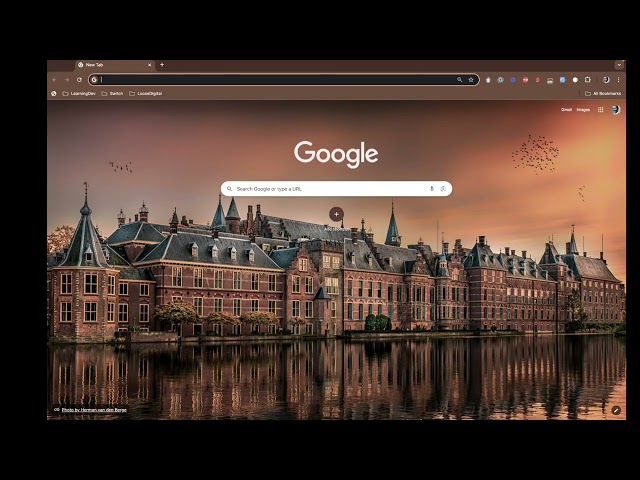The image size is (640, 480).
Task: Click the Customize Chrome pencil icon
Action: click(x=616, y=410)
